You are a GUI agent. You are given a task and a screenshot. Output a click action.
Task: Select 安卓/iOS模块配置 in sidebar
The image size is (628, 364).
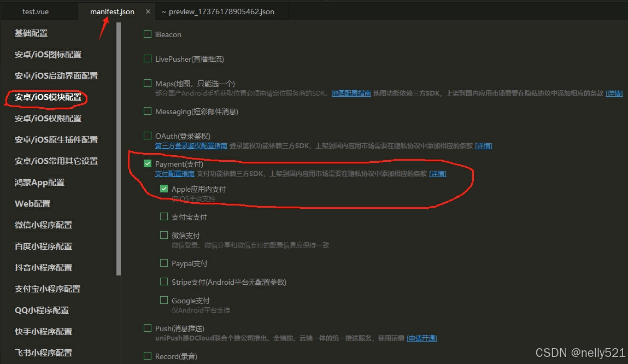click(x=48, y=97)
